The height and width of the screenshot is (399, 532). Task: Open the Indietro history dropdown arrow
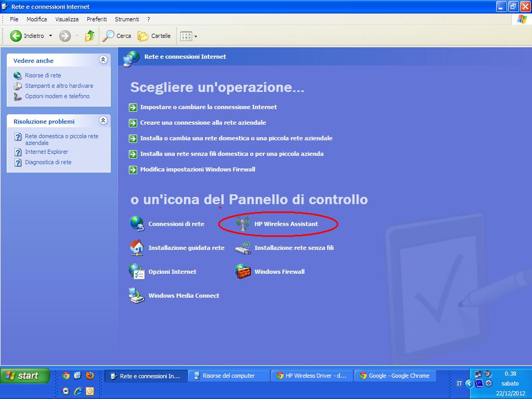[50, 36]
